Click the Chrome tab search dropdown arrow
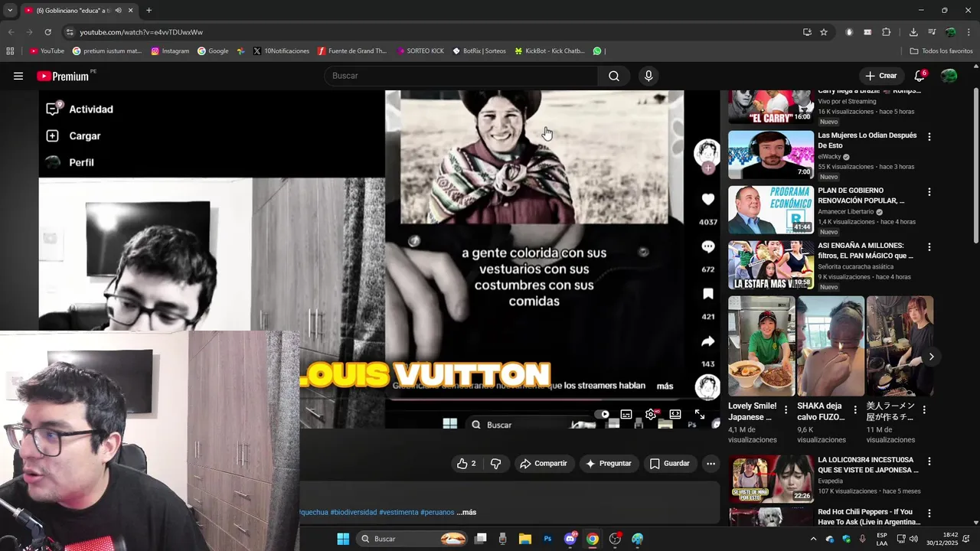 tap(10, 11)
